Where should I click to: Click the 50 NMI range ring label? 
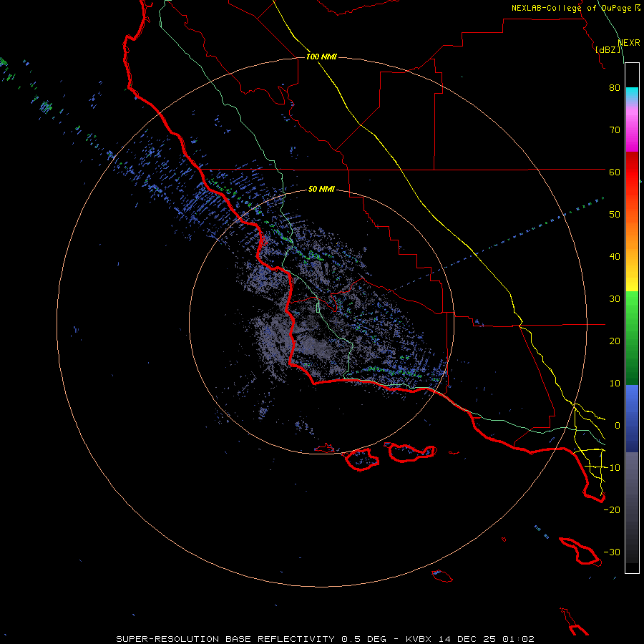tap(321, 190)
